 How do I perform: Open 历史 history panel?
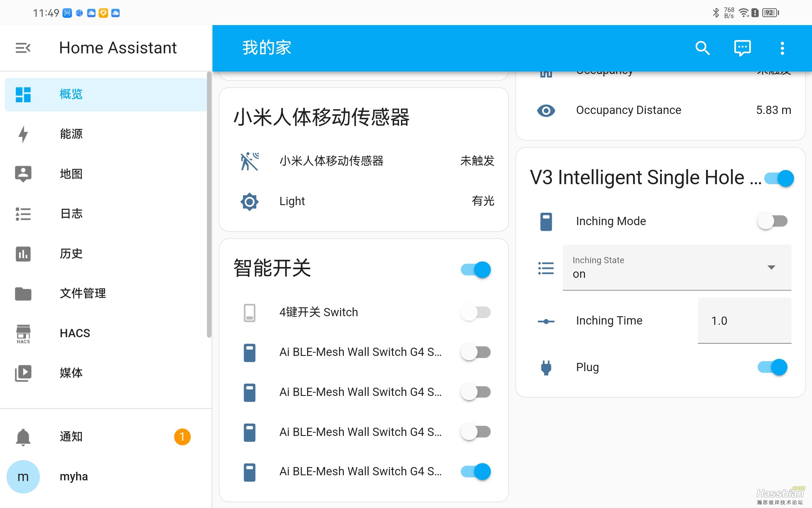pyautogui.click(x=106, y=253)
